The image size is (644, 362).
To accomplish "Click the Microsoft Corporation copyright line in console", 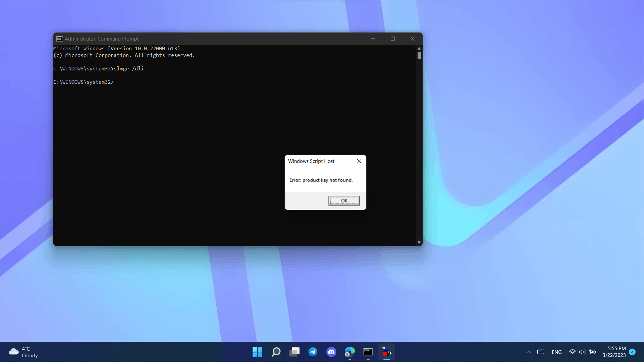I will pos(124,55).
